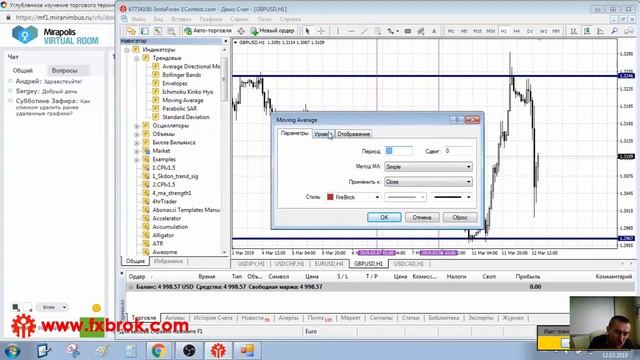
Task: Open the История Счета terminal tab
Action: pyautogui.click(x=213, y=318)
